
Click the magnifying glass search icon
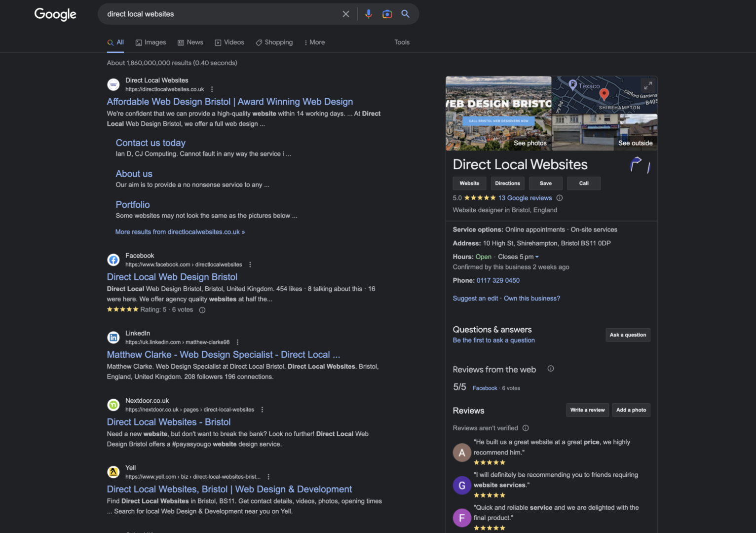click(406, 14)
